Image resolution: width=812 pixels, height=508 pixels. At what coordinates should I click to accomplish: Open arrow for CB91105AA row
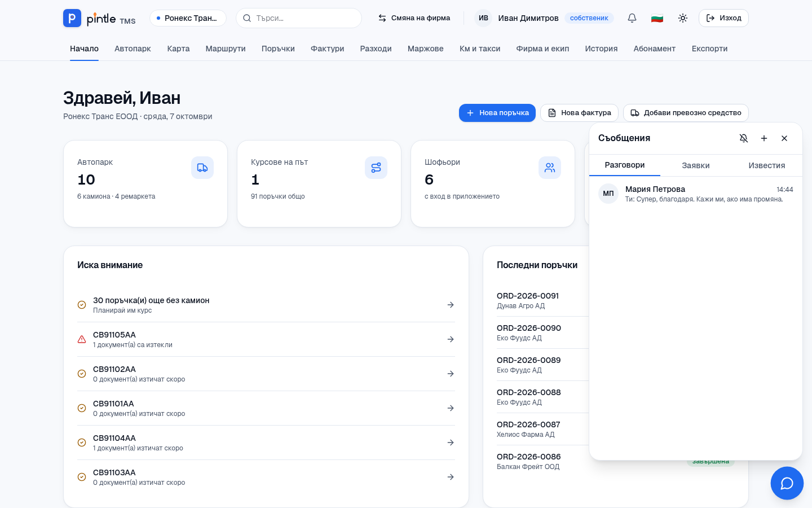click(451, 339)
